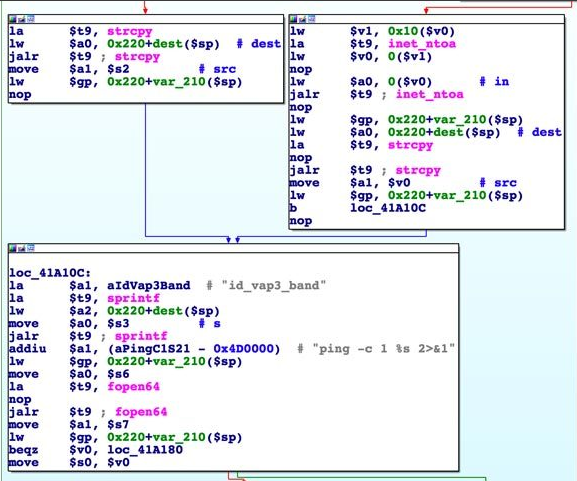
Task: Click the node color icon on inet_ntoa block
Action: pyautogui.click(x=294, y=19)
